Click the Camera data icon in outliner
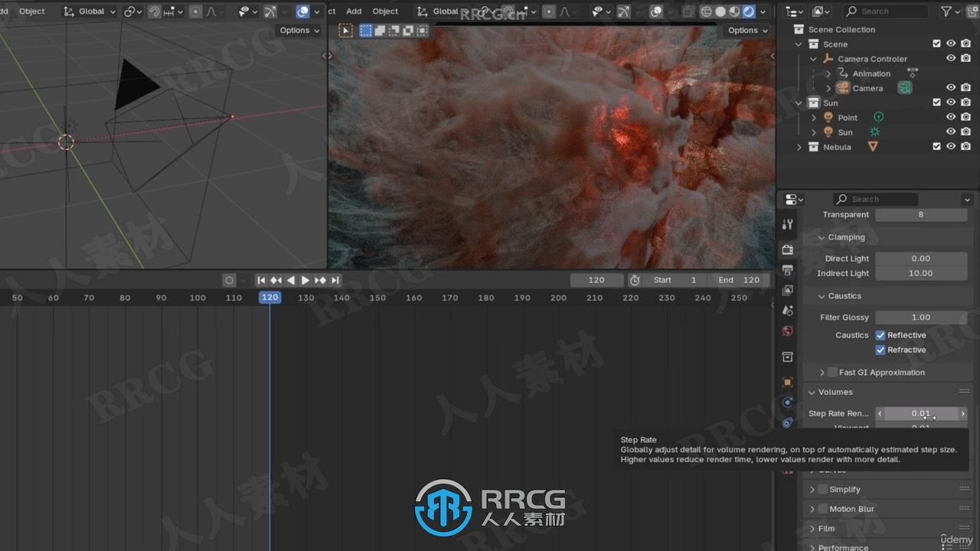 (x=905, y=88)
